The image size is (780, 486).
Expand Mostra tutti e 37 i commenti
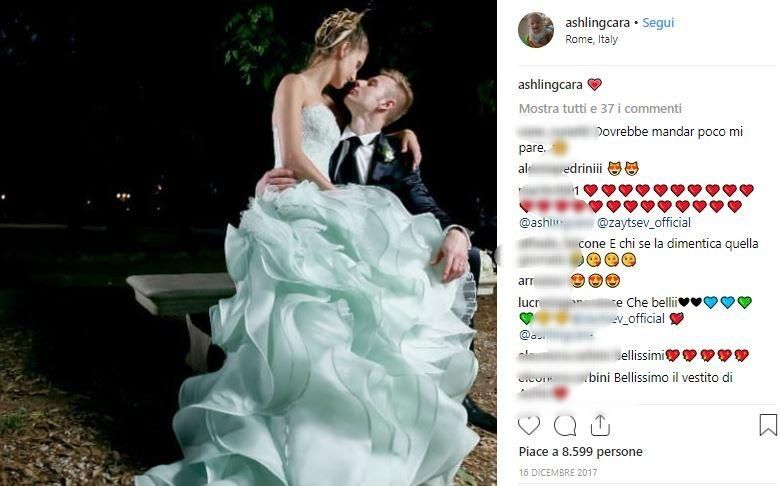point(600,108)
